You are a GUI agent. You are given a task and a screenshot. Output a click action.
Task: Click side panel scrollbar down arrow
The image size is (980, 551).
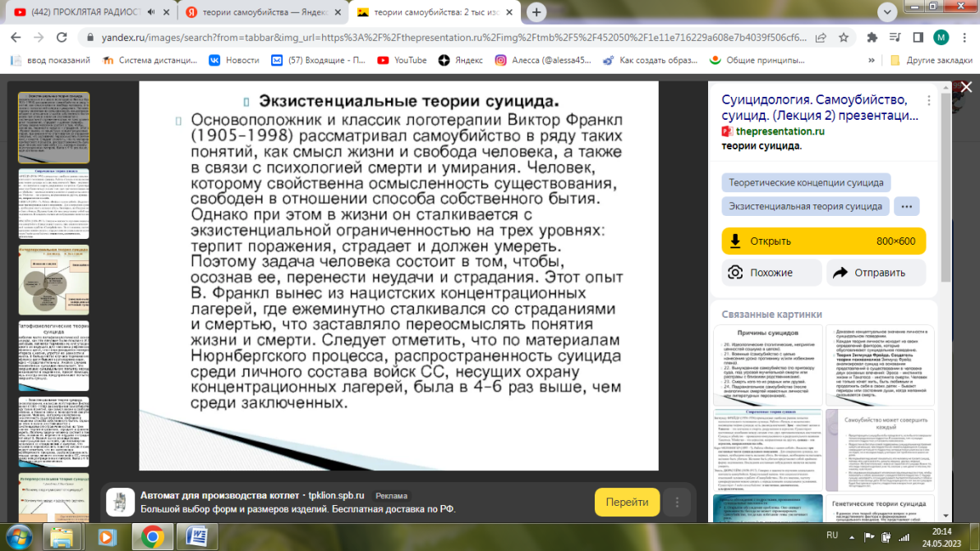945,516
